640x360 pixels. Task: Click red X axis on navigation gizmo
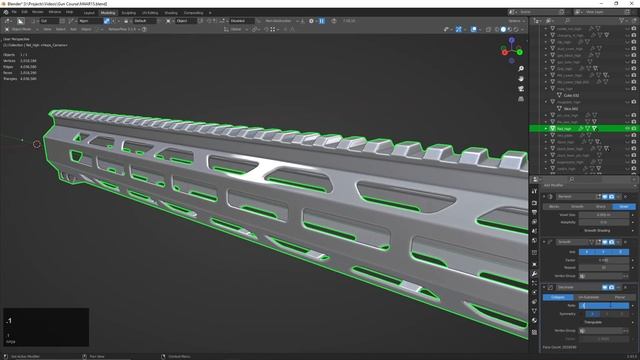(x=504, y=52)
